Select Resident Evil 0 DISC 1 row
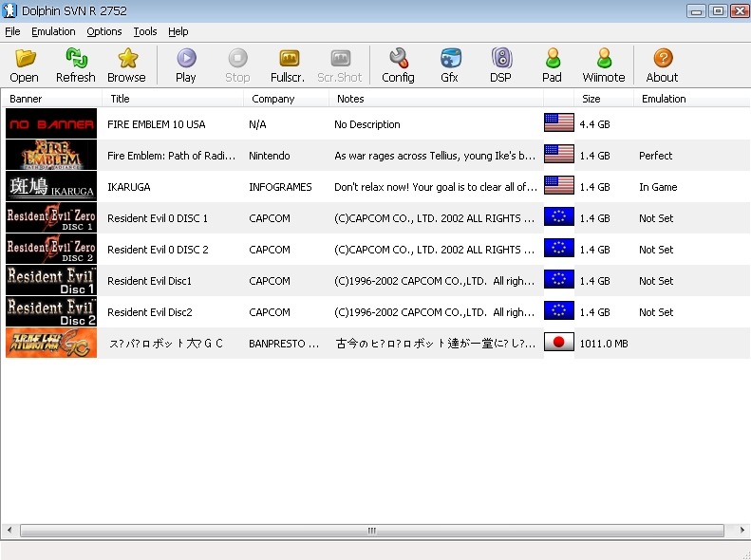The image size is (751, 560). coord(158,218)
